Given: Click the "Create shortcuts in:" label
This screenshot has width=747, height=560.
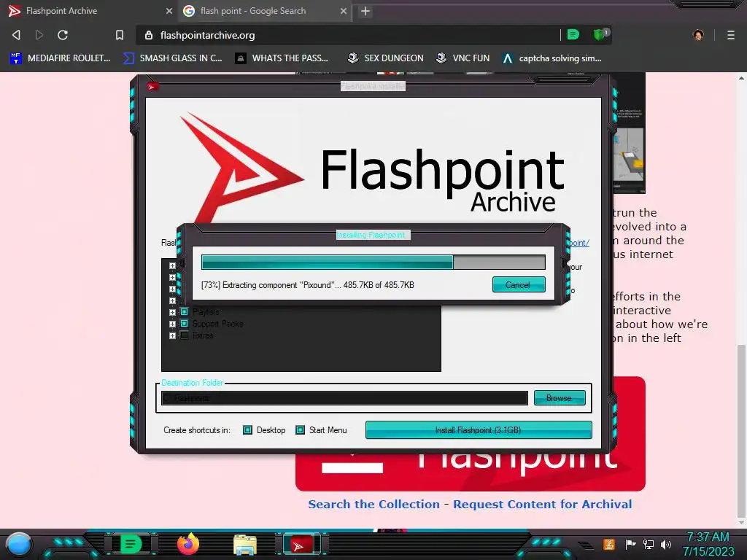Looking at the screenshot, I should (197, 430).
